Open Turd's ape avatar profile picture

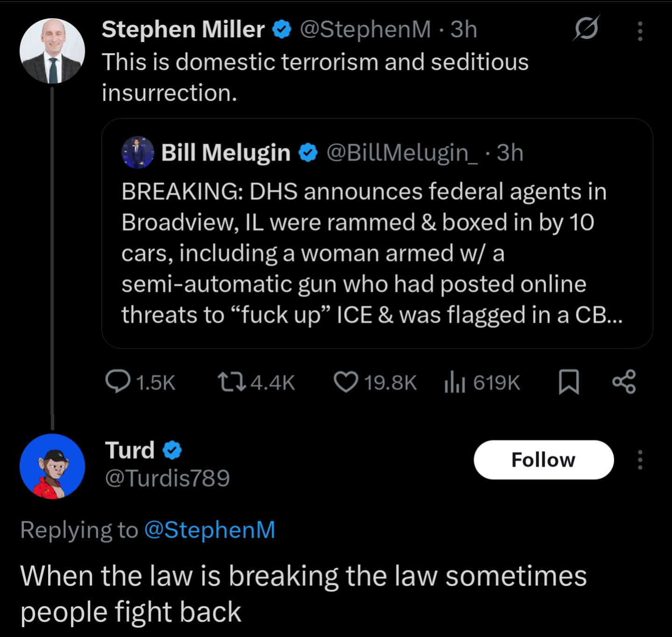52,466
